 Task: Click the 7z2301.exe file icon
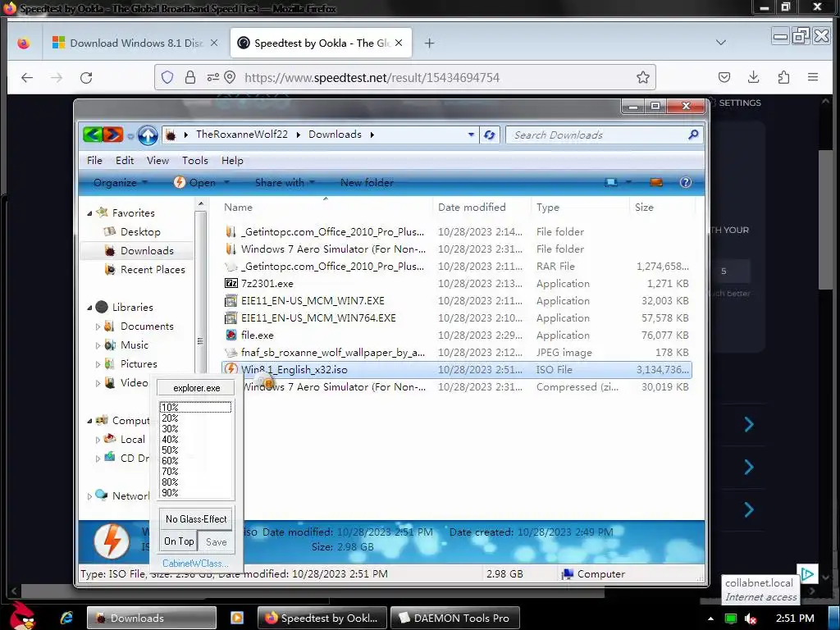(231, 283)
